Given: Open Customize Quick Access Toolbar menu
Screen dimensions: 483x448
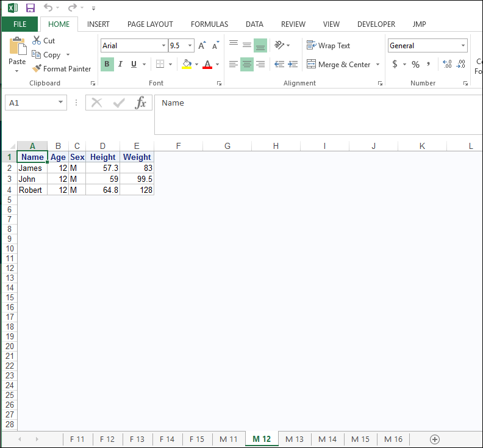Looking at the screenshot, I should [93, 9].
